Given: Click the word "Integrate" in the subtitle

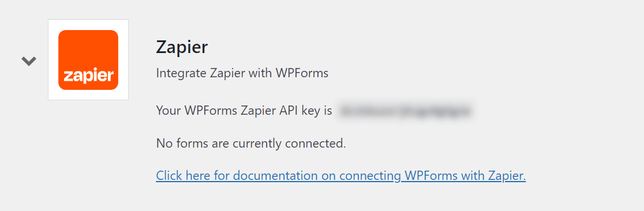Looking at the screenshot, I should [x=181, y=74].
